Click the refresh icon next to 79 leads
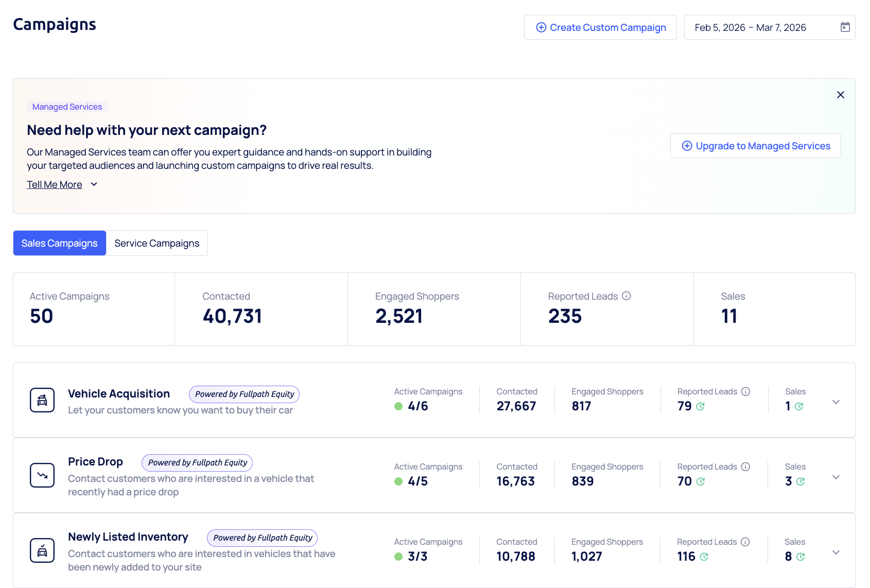This screenshot has width=870, height=588. click(x=700, y=407)
